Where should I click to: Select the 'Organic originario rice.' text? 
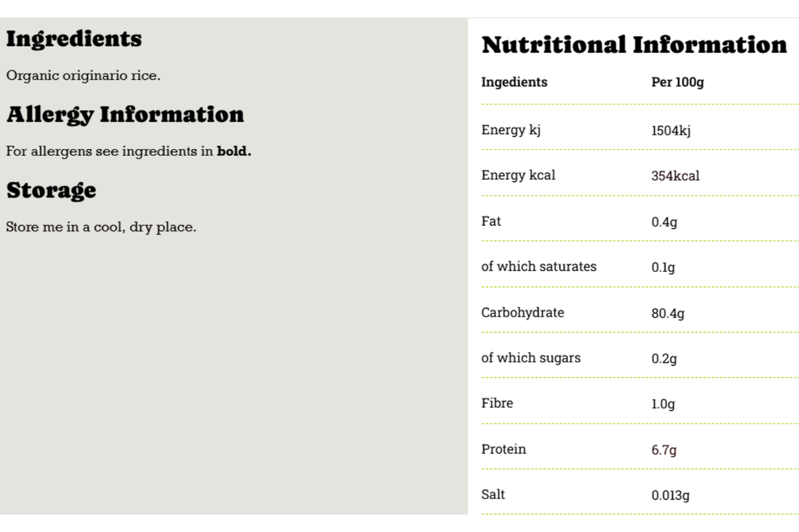[83, 76]
